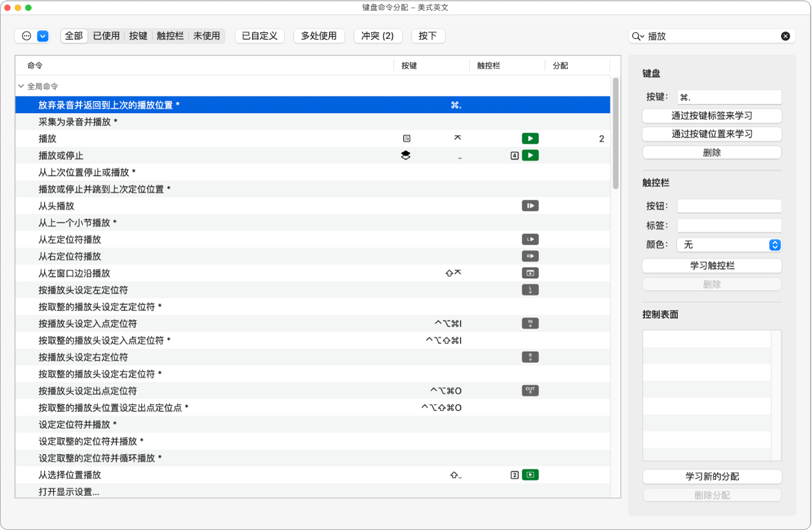Toggle the 按下 filter
Screen dimensions: 812x530
(428, 36)
